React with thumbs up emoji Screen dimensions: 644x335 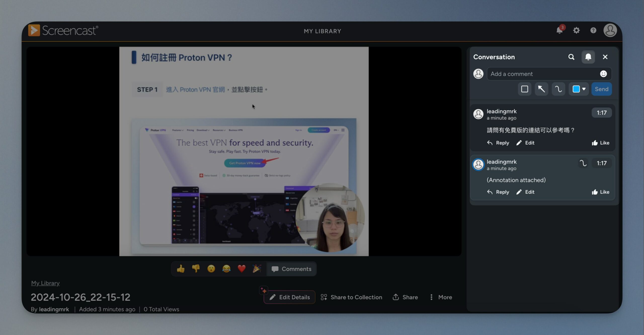[181, 269]
